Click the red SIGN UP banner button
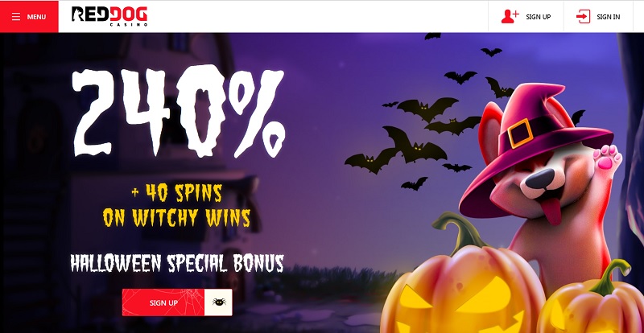Screen dimensions: 644x333 163,302
